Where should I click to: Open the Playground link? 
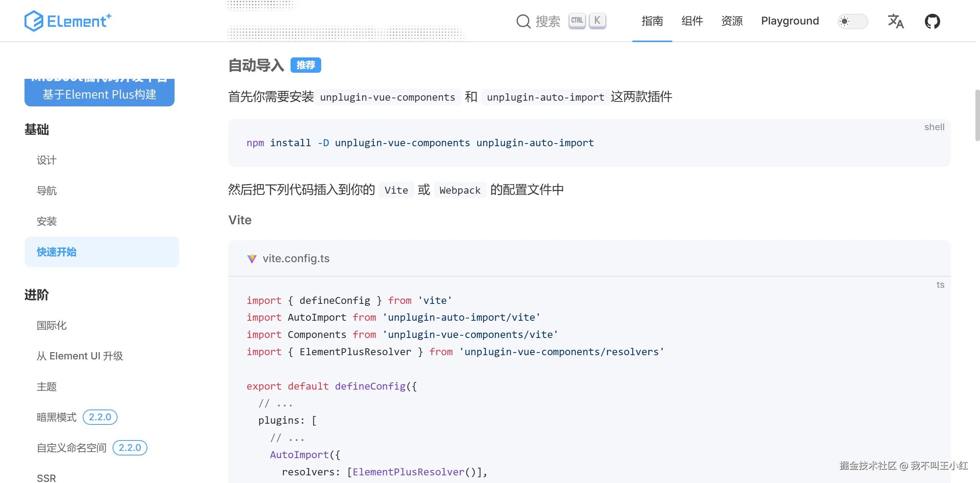[x=790, y=21]
